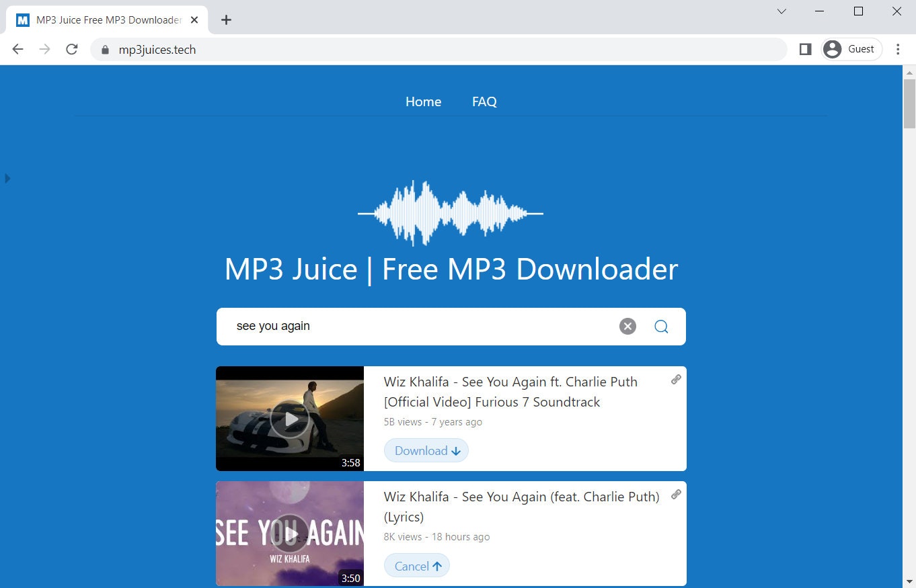This screenshot has height=588, width=916.
Task: Click the padlock icon in the address bar
Action: pyautogui.click(x=104, y=49)
